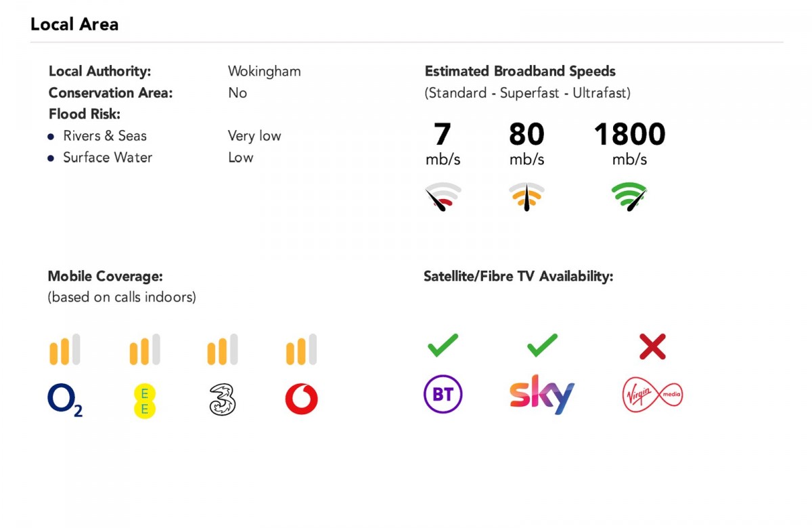Click the purple BT logo

[443, 394]
